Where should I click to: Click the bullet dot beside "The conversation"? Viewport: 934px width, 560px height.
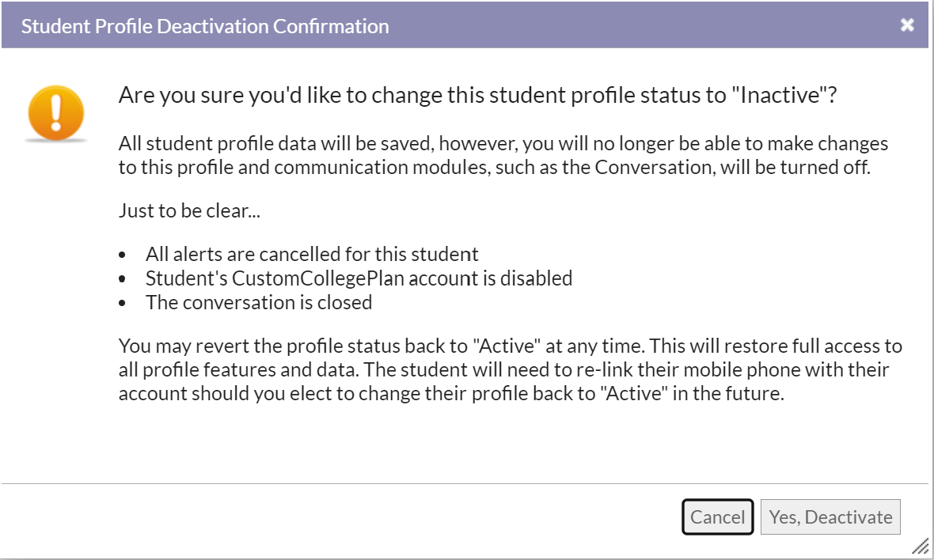pos(122,303)
